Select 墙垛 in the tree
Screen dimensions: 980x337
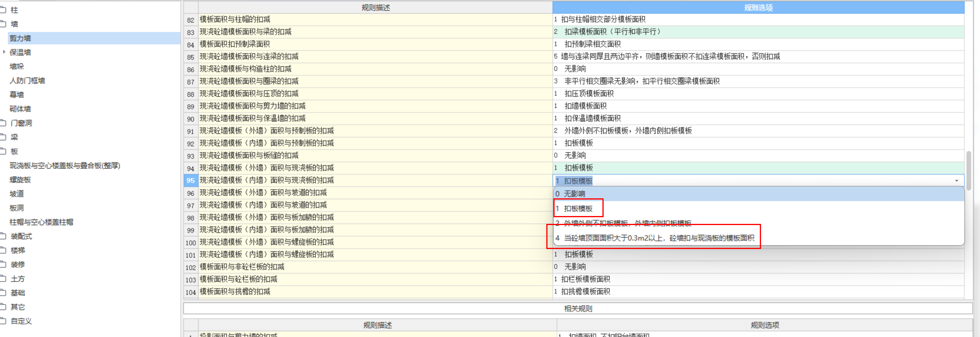tap(16, 66)
